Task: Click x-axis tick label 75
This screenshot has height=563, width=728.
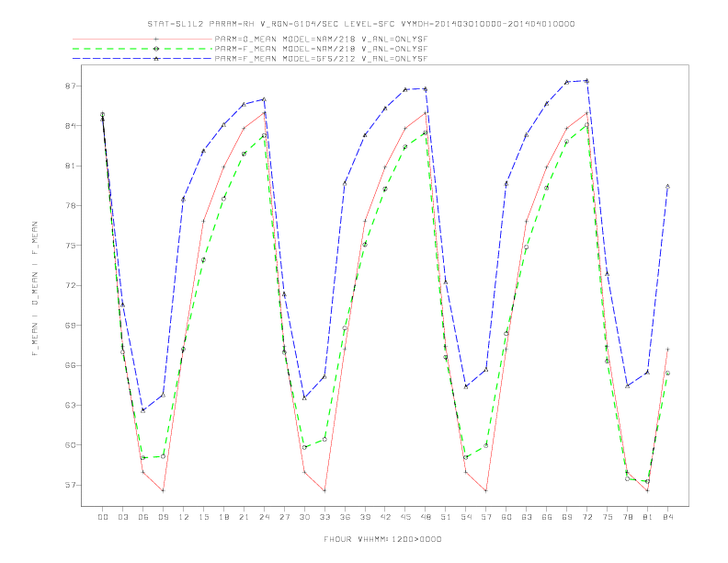Action: coord(608,517)
